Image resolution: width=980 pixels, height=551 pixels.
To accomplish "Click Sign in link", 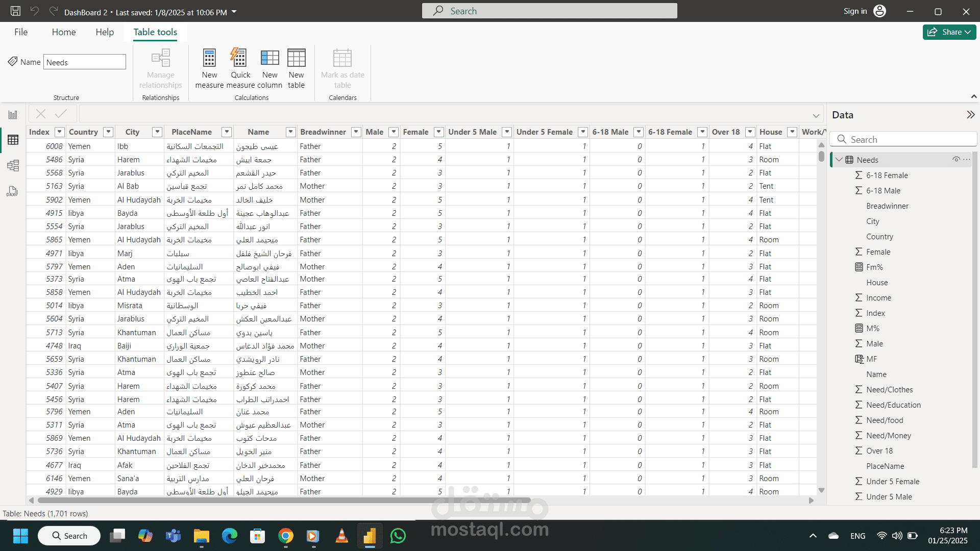I will (855, 11).
